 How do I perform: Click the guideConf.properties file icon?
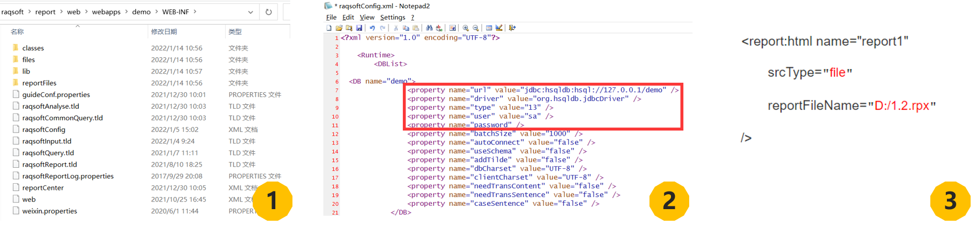pos(16,94)
